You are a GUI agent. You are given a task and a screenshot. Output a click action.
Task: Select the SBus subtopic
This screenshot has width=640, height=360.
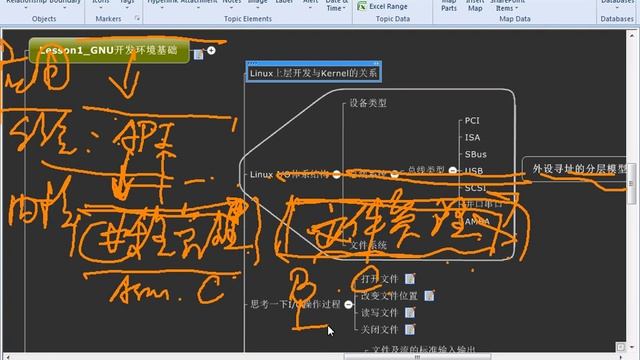click(476, 154)
